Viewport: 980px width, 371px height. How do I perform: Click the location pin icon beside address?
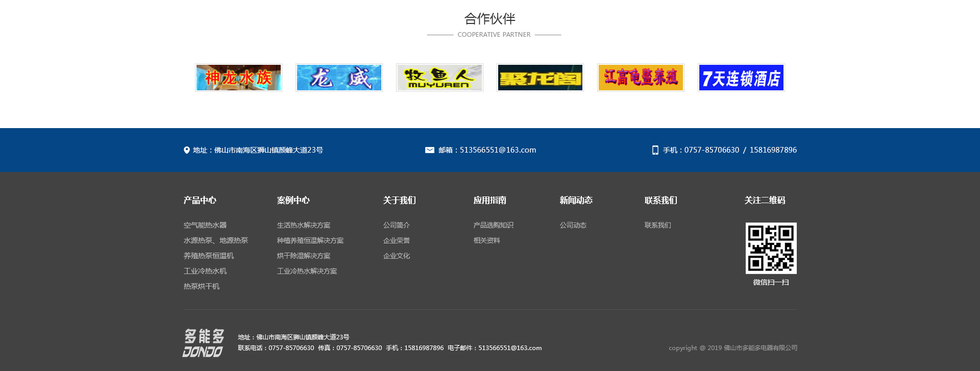[x=187, y=150]
